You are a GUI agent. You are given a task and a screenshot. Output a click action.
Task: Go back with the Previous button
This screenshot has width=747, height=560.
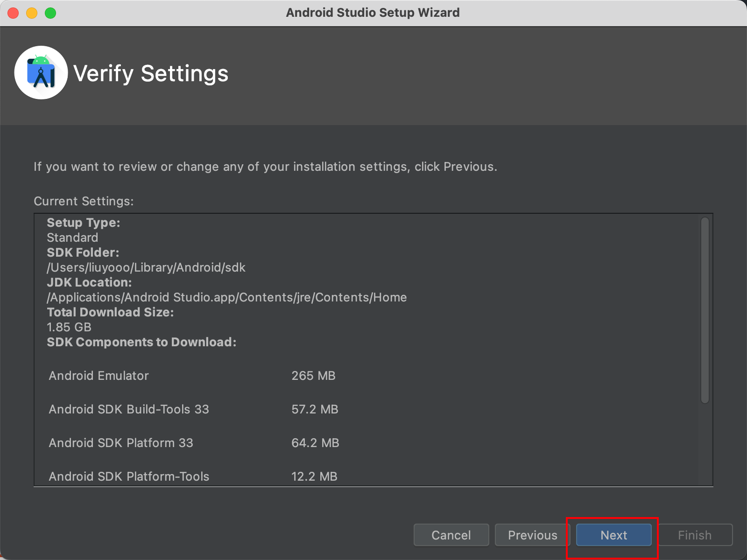coord(533,535)
